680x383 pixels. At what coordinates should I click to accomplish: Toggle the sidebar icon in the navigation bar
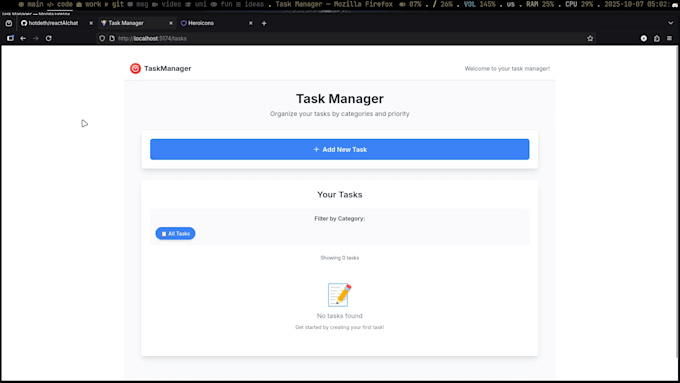tap(10, 38)
